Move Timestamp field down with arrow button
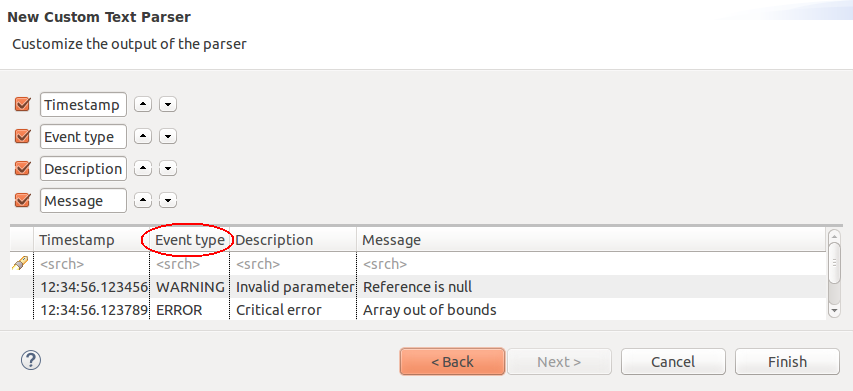Viewport: 853px width, 391px height. pos(168,104)
